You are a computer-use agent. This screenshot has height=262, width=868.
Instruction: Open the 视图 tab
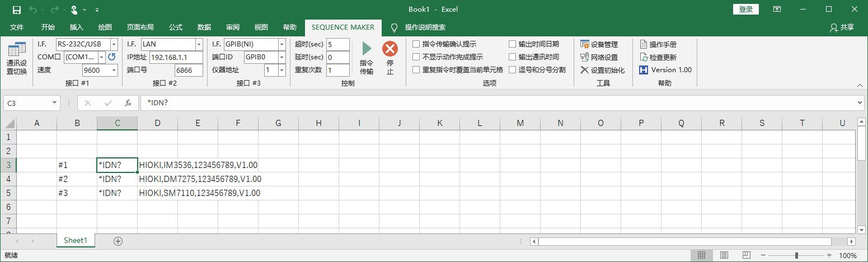click(x=261, y=27)
